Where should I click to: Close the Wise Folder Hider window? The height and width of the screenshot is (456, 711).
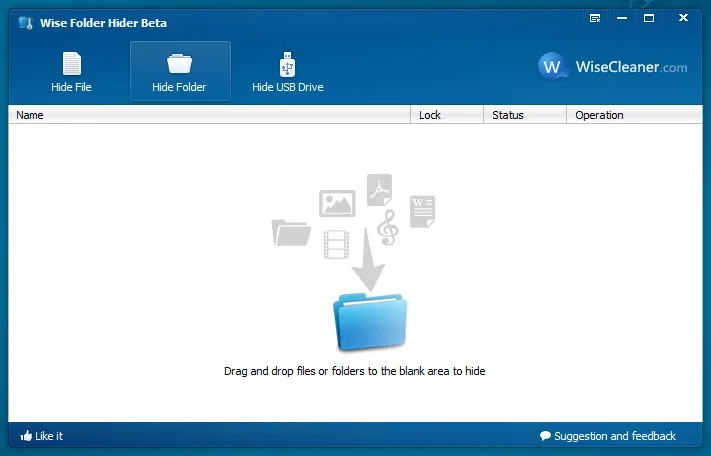click(x=683, y=18)
